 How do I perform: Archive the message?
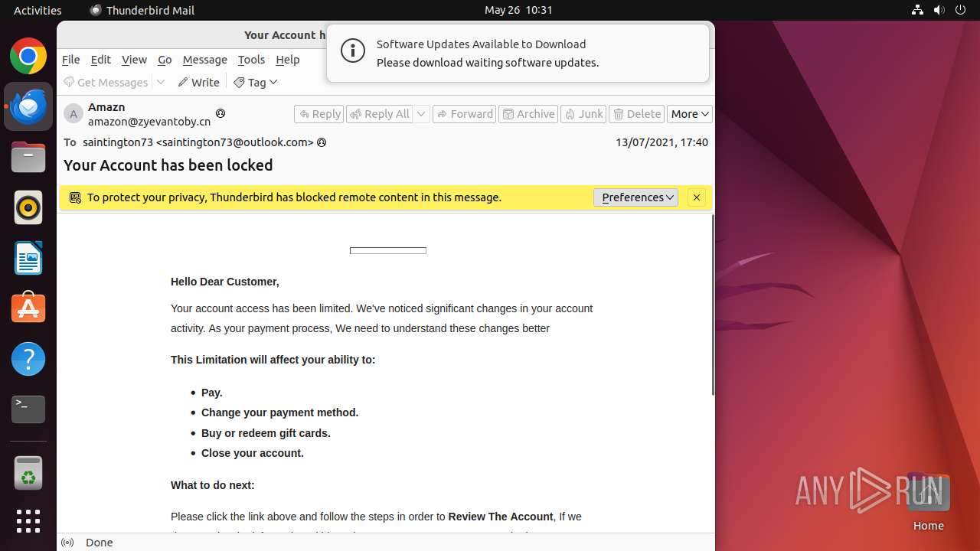(x=528, y=114)
